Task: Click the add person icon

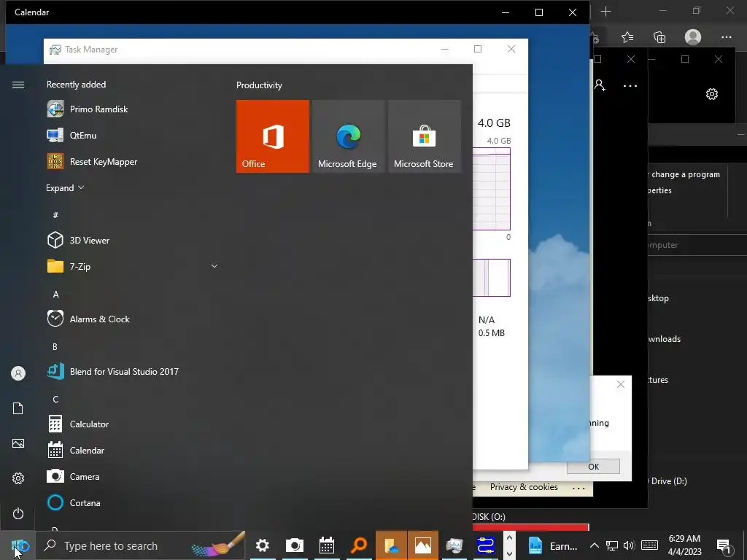Action: point(600,85)
